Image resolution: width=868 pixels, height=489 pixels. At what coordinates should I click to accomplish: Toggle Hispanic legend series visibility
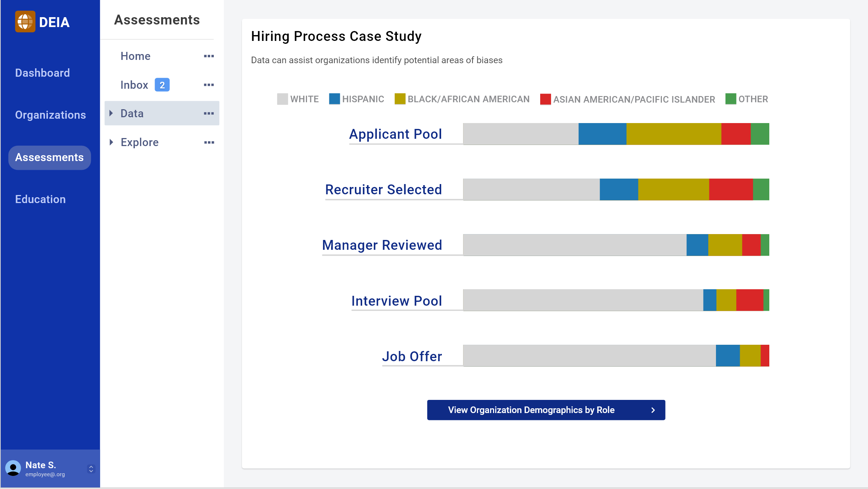[x=356, y=99]
